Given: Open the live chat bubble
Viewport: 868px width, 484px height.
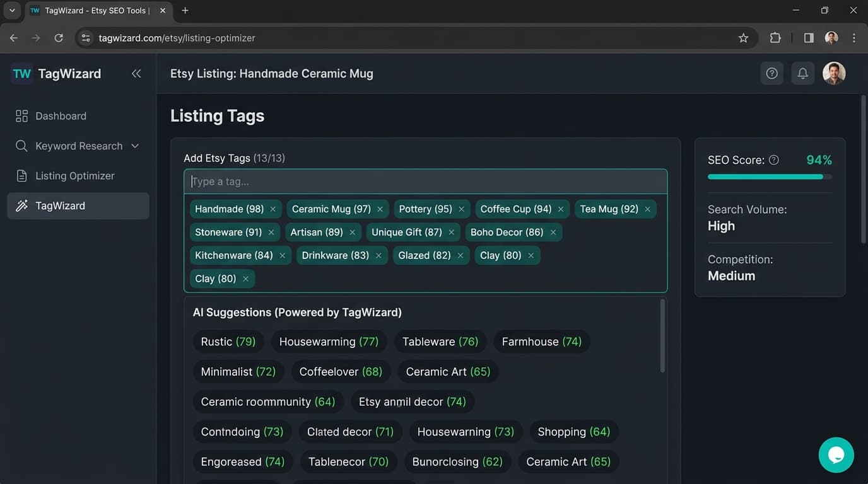Looking at the screenshot, I should [836, 454].
